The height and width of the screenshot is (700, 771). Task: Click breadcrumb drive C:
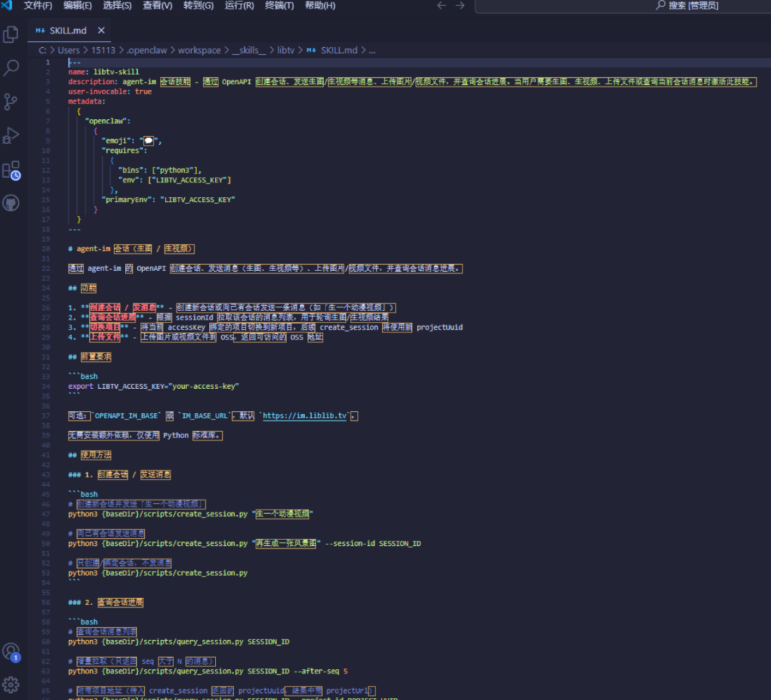(43, 50)
